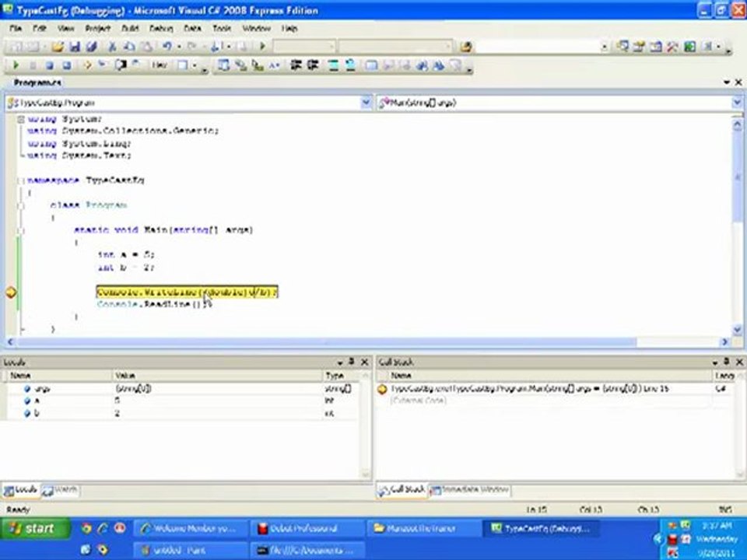Click the Open File folder icon
The image size is (747, 560).
(x=58, y=47)
